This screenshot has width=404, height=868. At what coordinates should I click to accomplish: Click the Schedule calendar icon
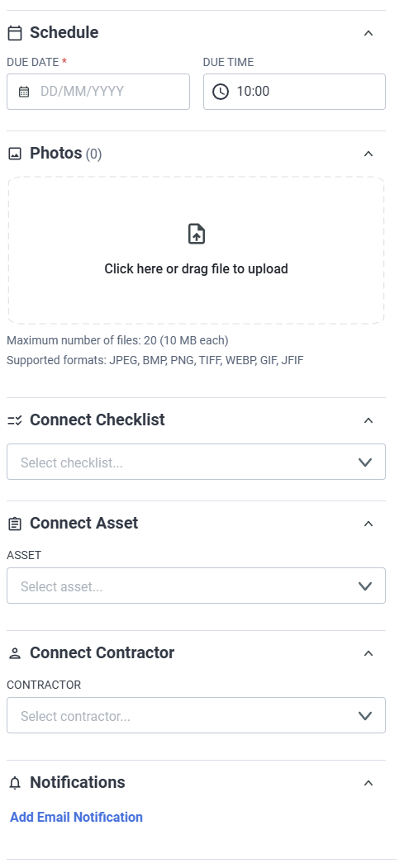(x=15, y=33)
